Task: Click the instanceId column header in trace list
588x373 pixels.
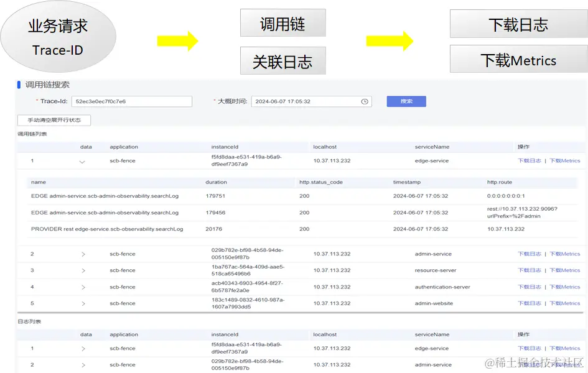Action: tap(225, 147)
